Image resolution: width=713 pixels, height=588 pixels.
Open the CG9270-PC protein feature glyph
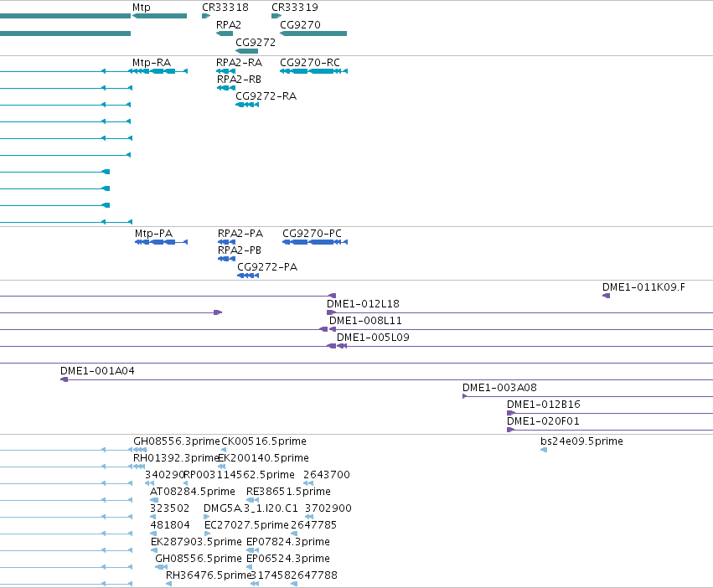point(315,242)
